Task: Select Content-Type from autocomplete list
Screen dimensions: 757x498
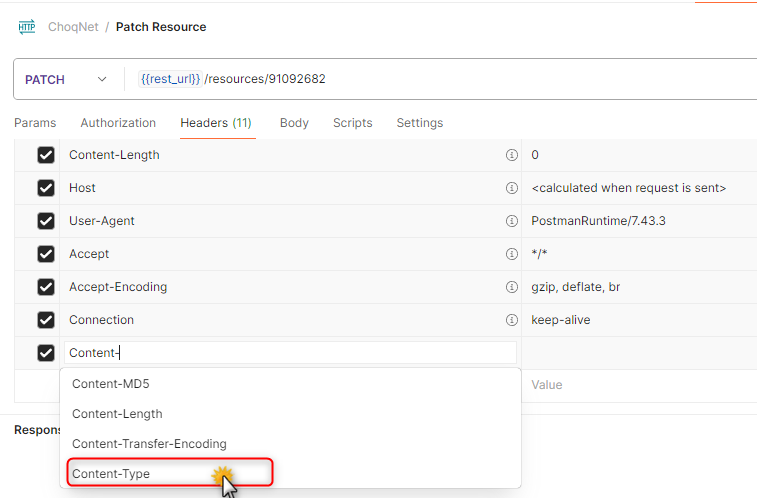Action: 111,473
